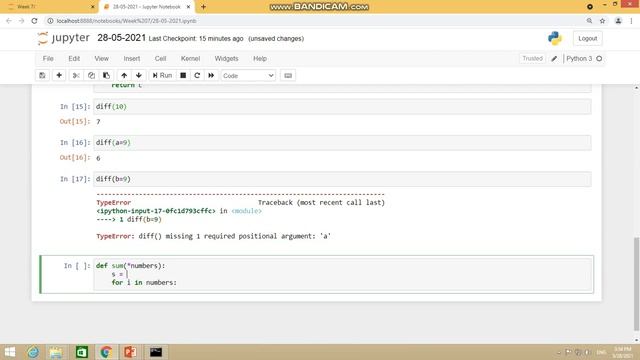Viewport: 640px width, 360px height.
Task: Click in the def sum(*numbers) cell
Action: click(x=342, y=274)
